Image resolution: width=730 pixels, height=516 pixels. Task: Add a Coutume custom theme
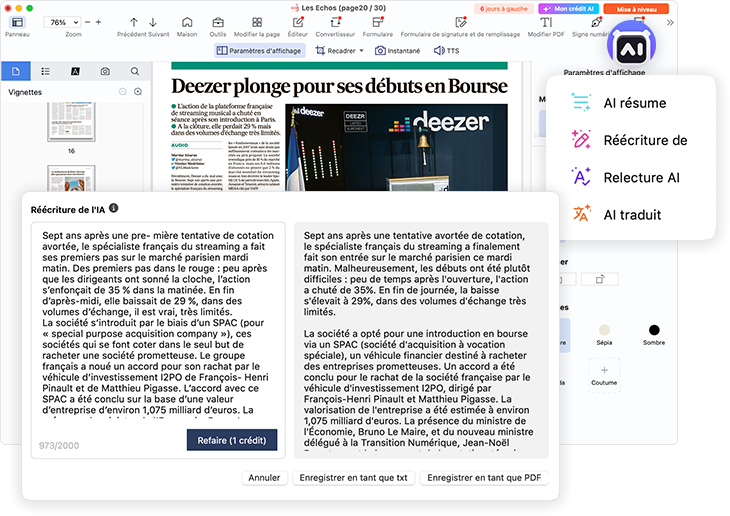604,375
